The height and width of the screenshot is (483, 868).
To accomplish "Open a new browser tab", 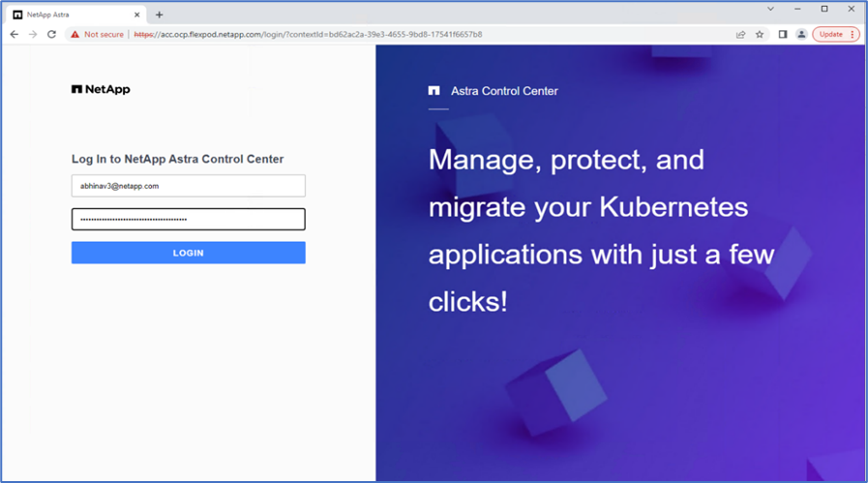I will coord(160,15).
